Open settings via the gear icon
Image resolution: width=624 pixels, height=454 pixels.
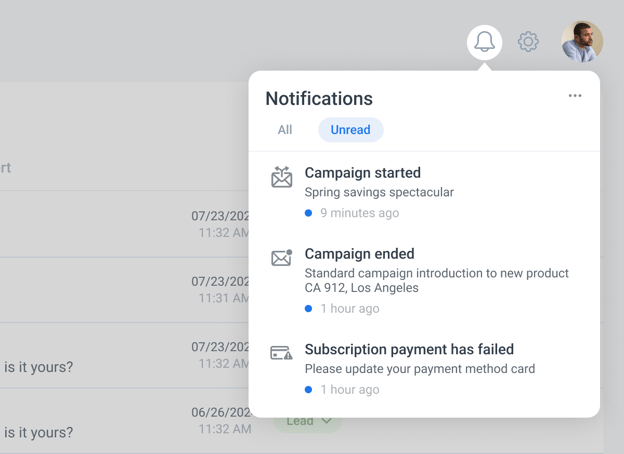coord(528,42)
